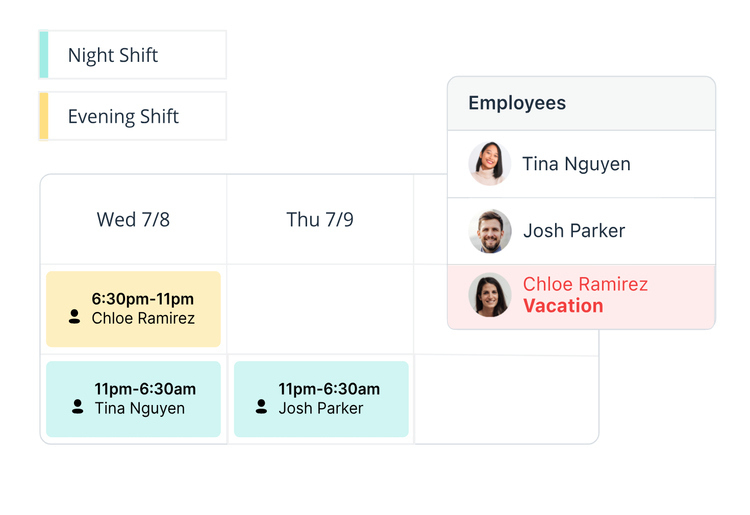This screenshot has height=515, width=750.
Task: Open Josh Parker's 11pm-6:30am shift card
Action: coord(321,399)
